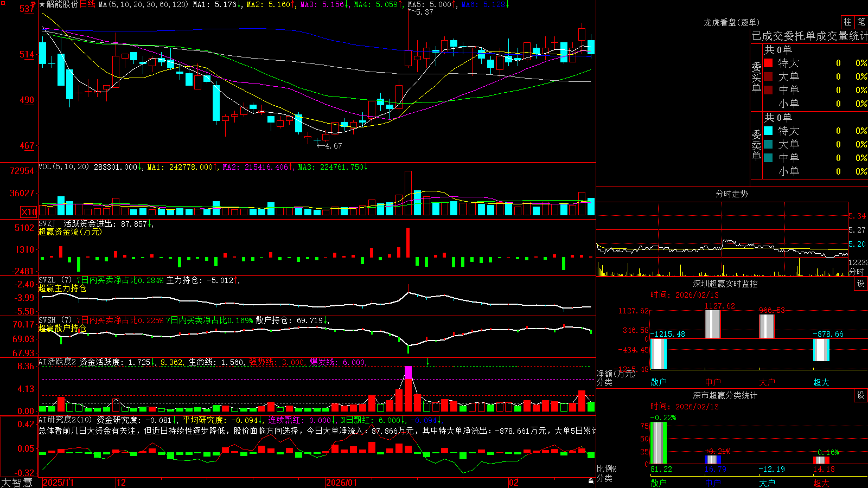Image resolution: width=868 pixels, height=488 pixels.
Task: Click the red 特大 buy-order color swatch
Action: [x=768, y=63]
